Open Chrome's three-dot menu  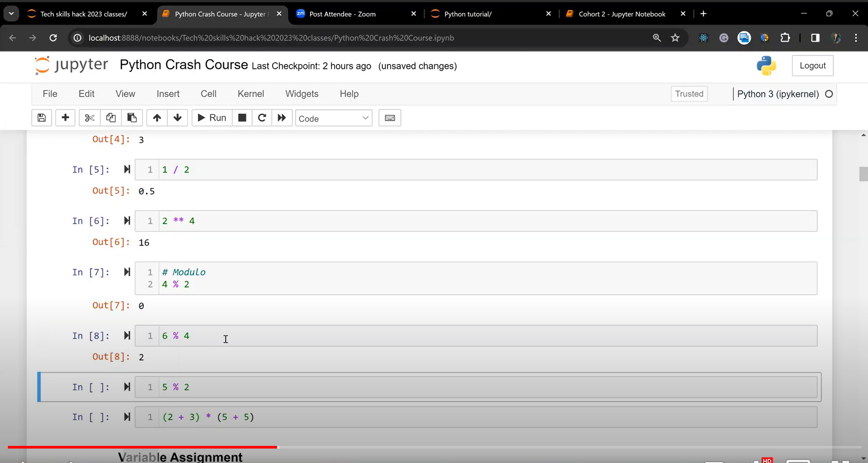click(855, 38)
